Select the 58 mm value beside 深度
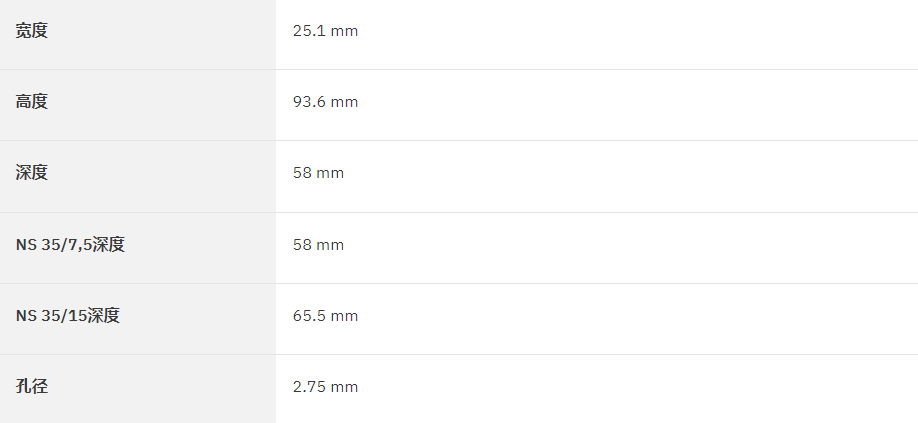This screenshot has height=423, width=918. 318,173
